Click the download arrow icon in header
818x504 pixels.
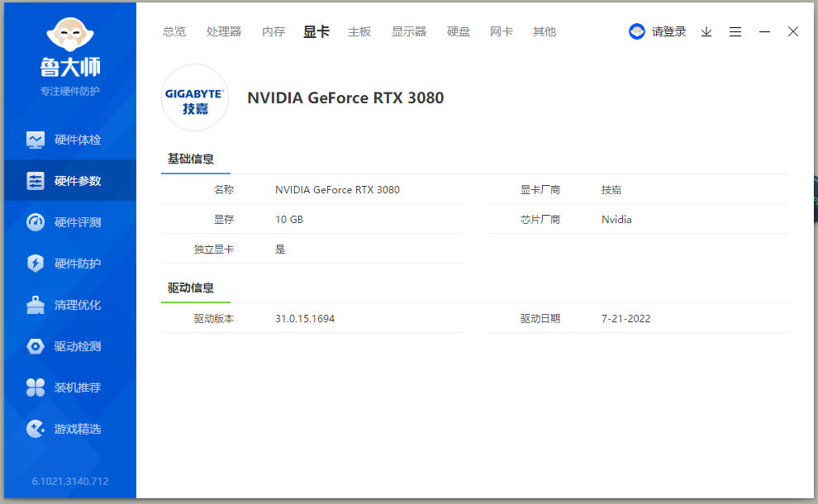point(706,32)
